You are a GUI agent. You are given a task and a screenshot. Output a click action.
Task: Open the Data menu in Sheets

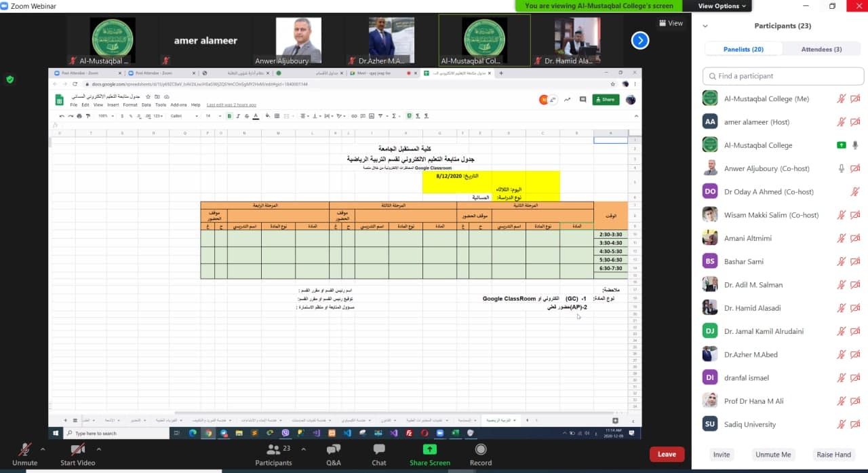(146, 105)
